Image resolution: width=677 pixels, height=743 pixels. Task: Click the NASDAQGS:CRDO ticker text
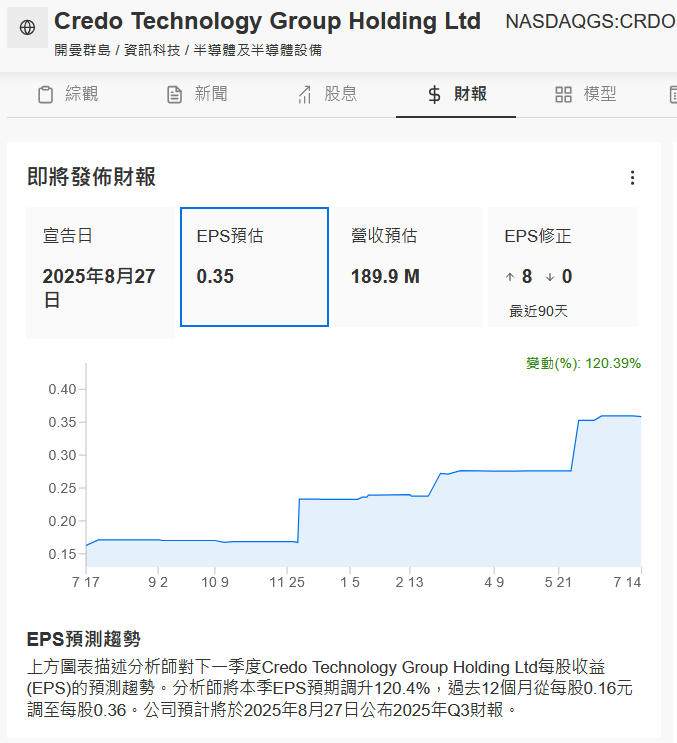pyautogui.click(x=590, y=21)
